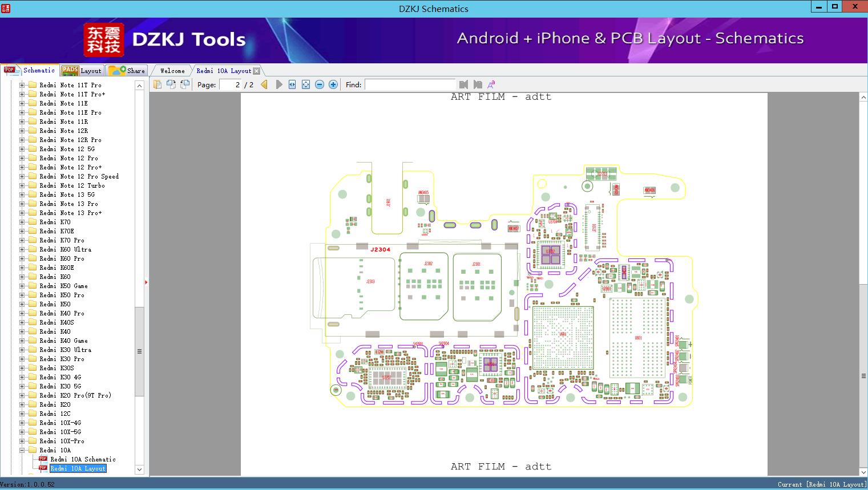Select Redmi K60E in the tree
The image size is (868, 490).
tap(56, 268)
